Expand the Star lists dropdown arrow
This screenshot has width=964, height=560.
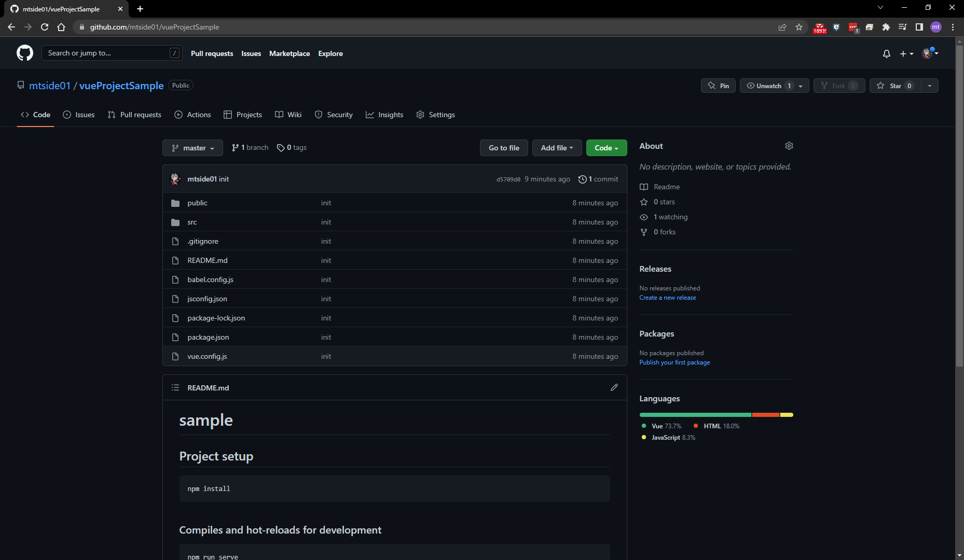(930, 86)
